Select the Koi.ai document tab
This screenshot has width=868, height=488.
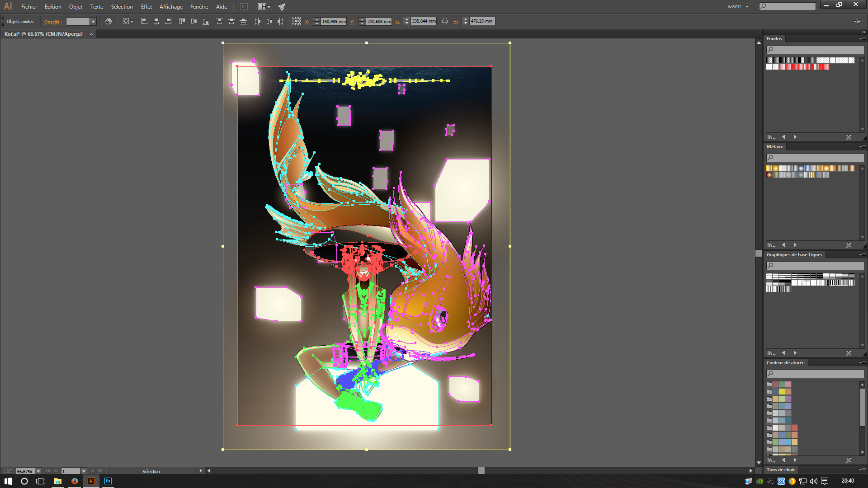coord(43,34)
